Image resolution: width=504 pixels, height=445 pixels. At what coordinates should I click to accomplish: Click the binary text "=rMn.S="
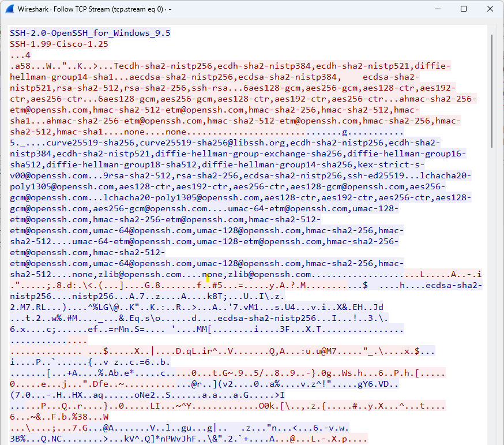click(127, 329)
